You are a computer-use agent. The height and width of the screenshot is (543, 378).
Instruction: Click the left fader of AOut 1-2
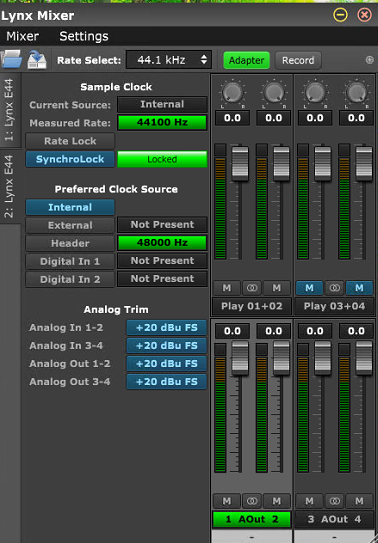click(x=240, y=358)
